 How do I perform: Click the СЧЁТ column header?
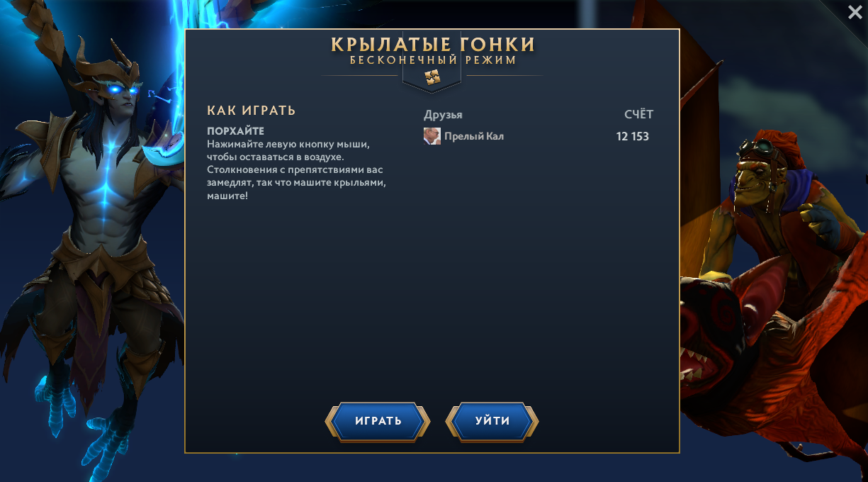click(638, 115)
